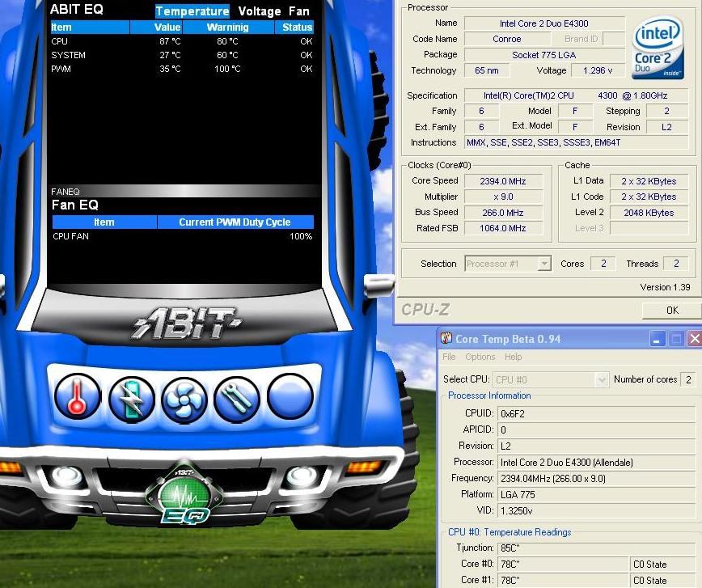Image resolution: width=702 pixels, height=588 pixels.
Task: Click the Frequency field in Core Temp
Action: click(595, 478)
